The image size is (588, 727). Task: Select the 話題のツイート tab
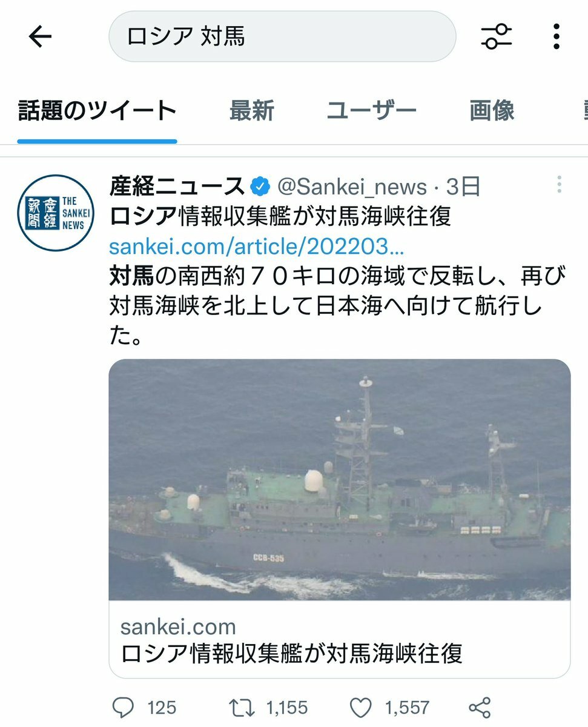[97, 111]
